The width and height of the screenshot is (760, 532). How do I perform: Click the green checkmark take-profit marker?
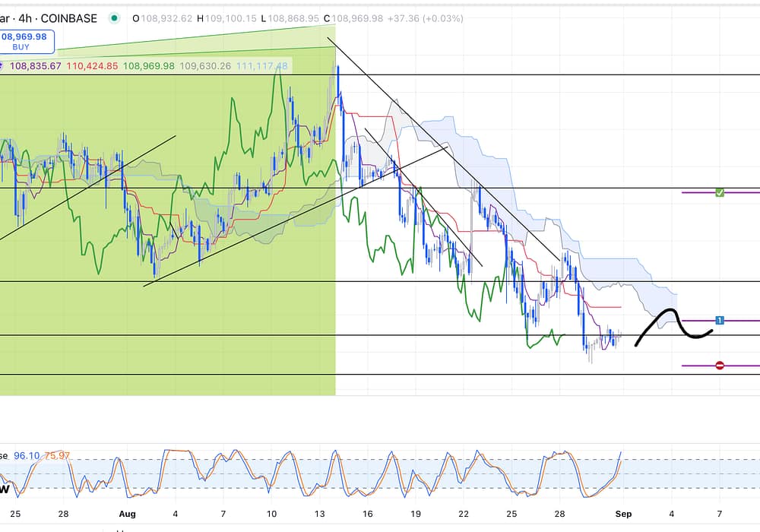click(720, 193)
